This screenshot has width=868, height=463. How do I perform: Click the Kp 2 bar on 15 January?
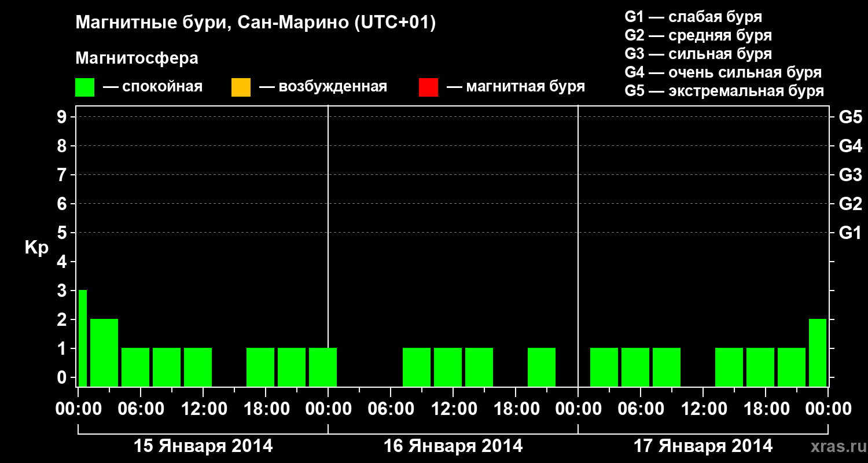point(104,352)
